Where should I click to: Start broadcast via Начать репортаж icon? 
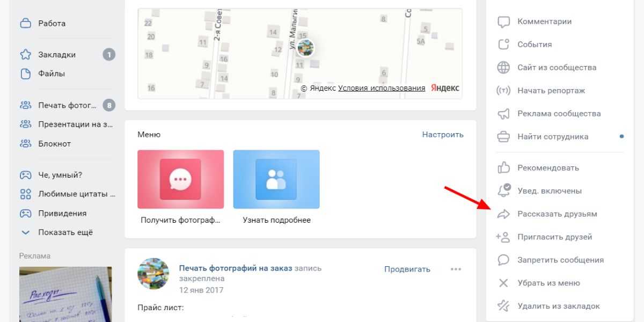pos(503,91)
